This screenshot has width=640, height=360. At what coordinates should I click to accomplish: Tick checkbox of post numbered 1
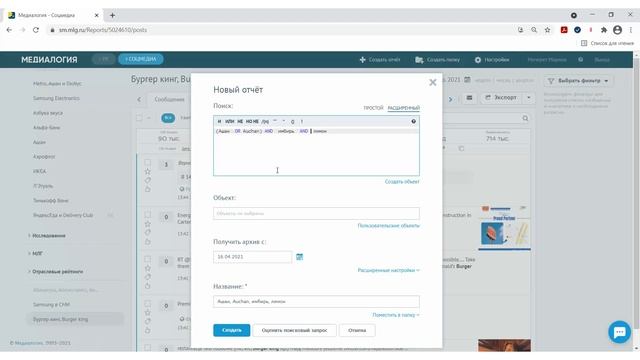(147, 162)
